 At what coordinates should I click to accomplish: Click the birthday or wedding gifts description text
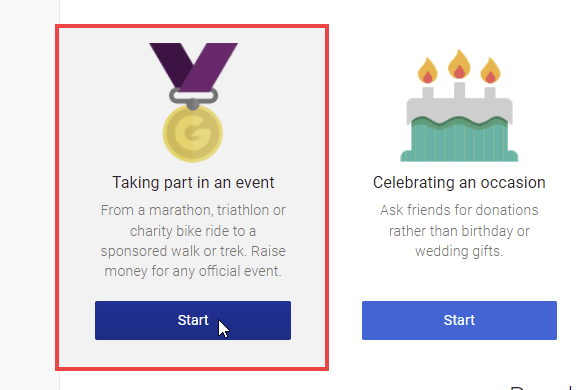(459, 231)
